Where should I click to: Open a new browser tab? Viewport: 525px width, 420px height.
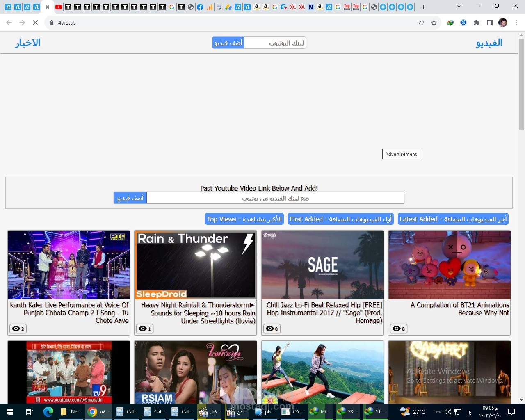pyautogui.click(x=424, y=7)
